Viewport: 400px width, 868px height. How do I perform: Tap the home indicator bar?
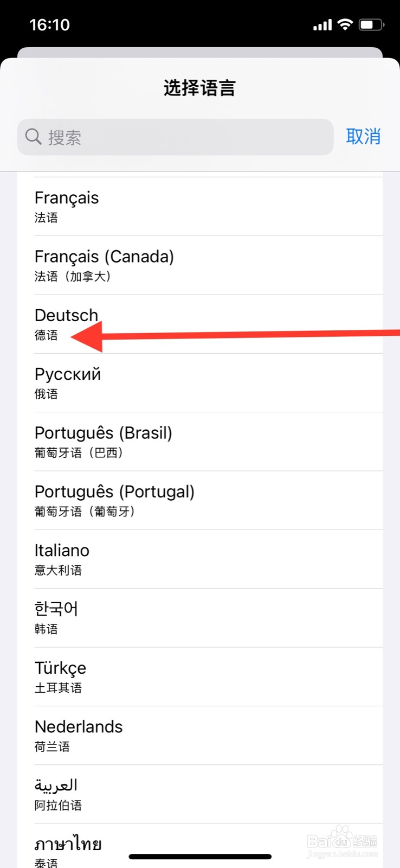click(x=200, y=857)
